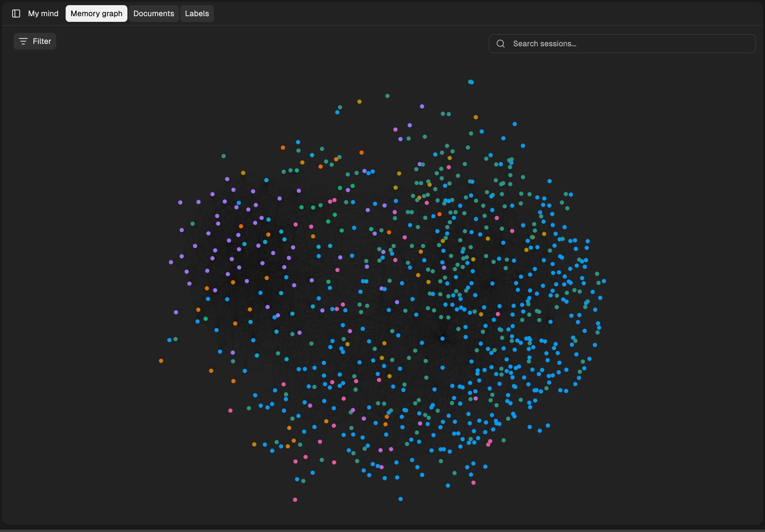Screen dimensions: 765x532
Task: Select the isolated teal node at upper left
Action: click(x=223, y=156)
